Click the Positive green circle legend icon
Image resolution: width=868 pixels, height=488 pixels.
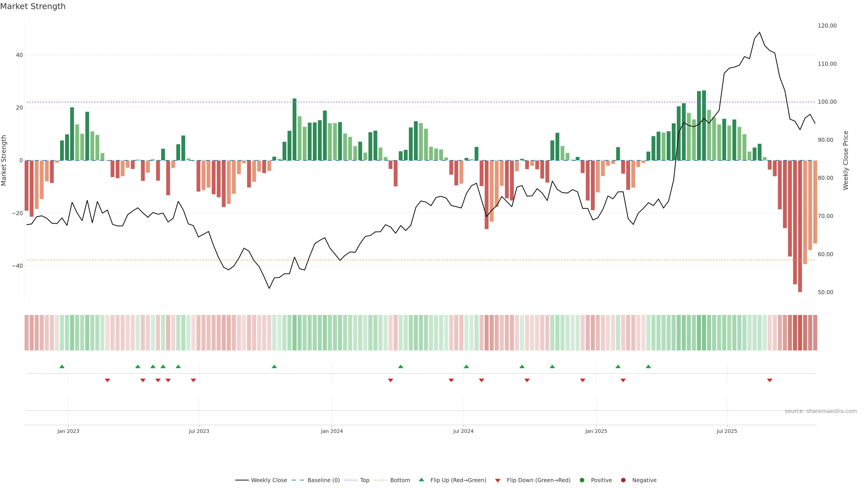click(582, 480)
